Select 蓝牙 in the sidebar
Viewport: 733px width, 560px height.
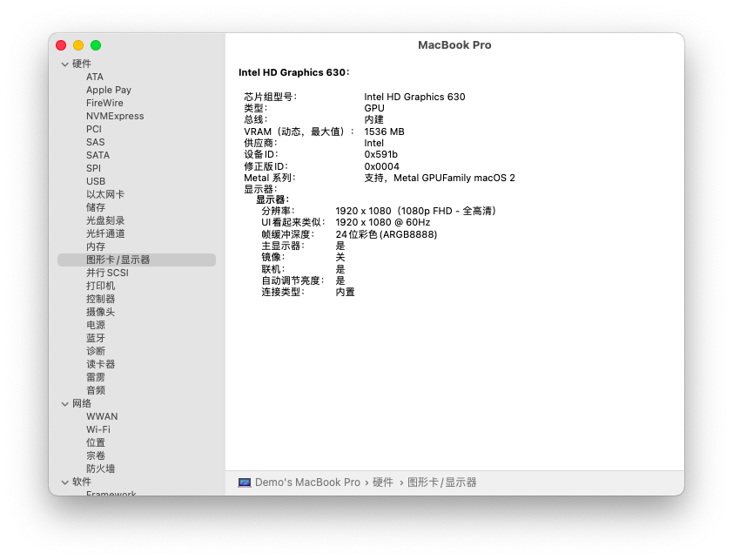click(96, 338)
